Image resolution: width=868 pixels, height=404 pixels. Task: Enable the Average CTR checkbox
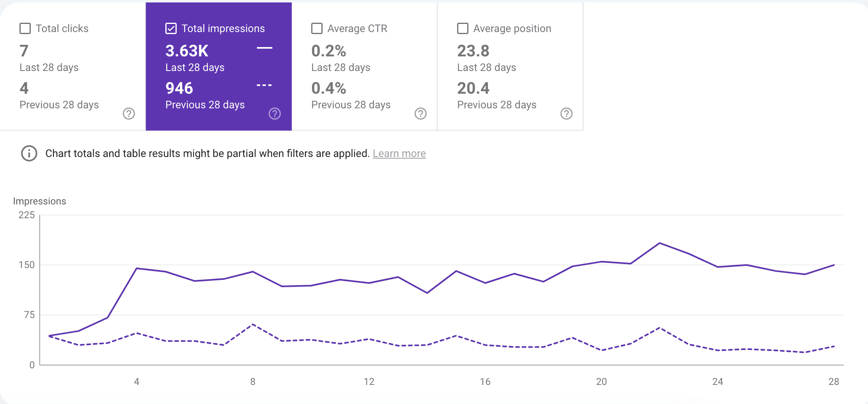(317, 28)
